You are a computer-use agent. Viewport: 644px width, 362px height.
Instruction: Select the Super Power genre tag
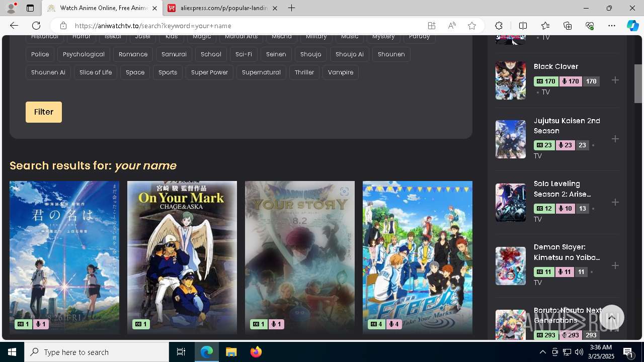tap(209, 72)
